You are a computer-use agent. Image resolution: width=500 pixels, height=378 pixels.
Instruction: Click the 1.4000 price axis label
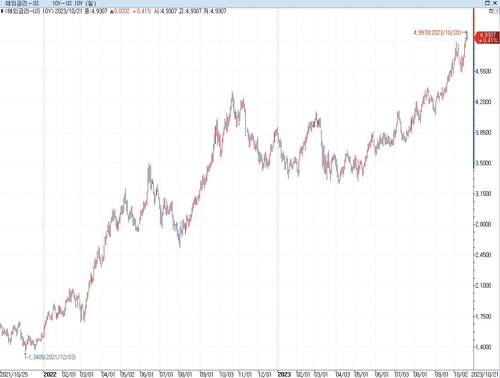pos(483,347)
